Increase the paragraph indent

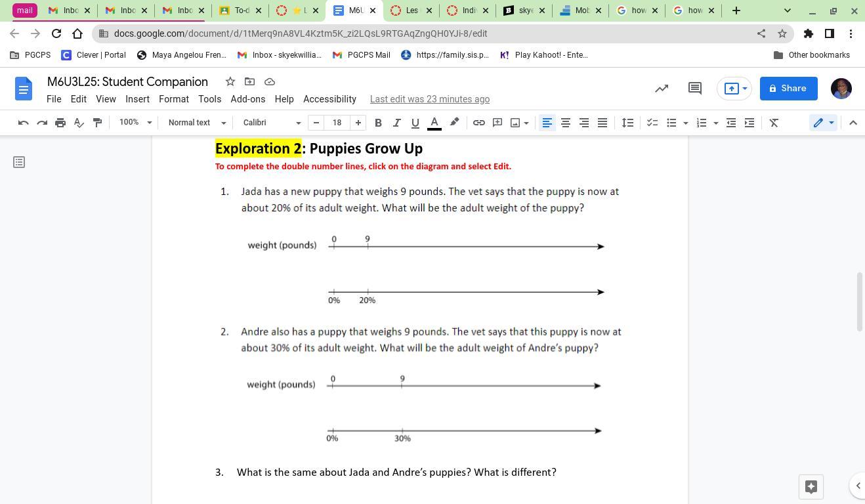749,123
